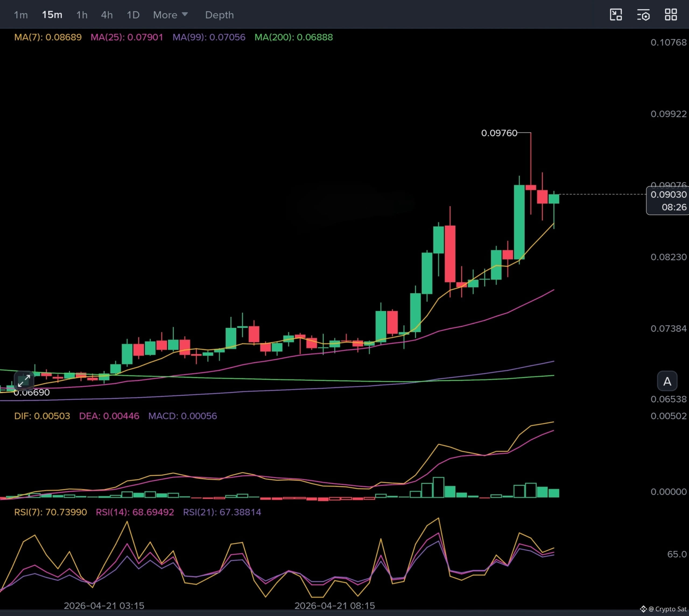Click the RSI(7): 70.73990 label

(x=50, y=512)
